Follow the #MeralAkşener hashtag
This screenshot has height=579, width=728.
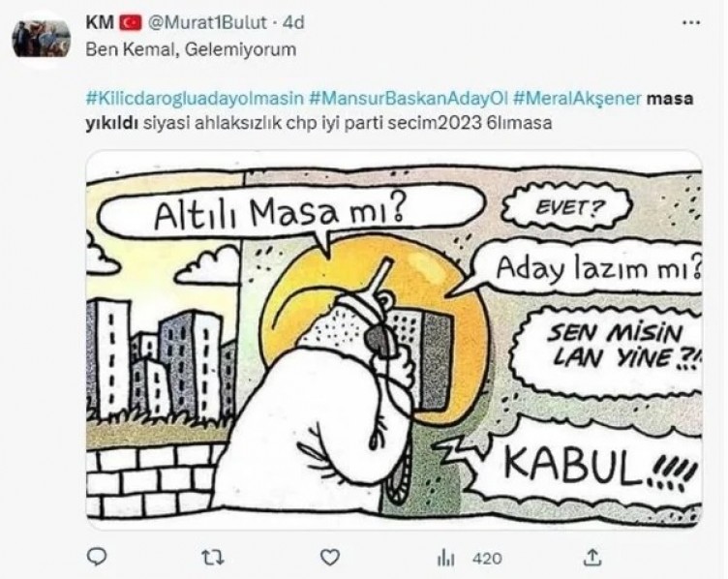tap(577, 99)
